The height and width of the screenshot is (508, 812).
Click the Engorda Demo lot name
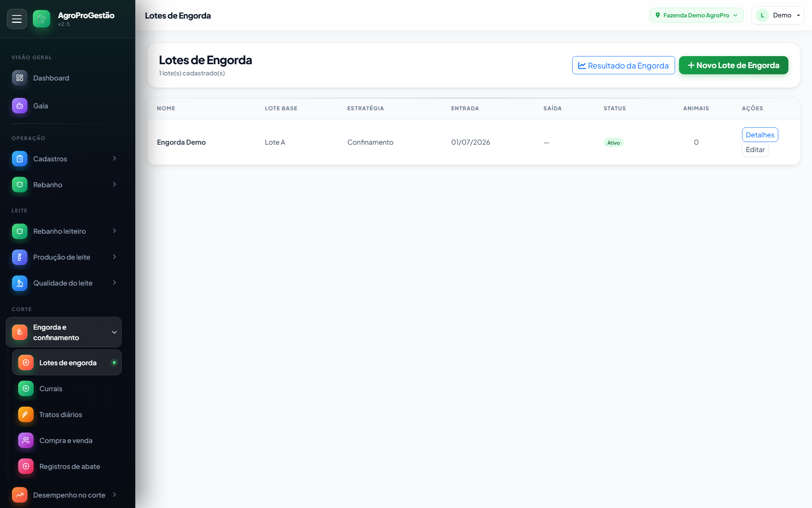181,142
